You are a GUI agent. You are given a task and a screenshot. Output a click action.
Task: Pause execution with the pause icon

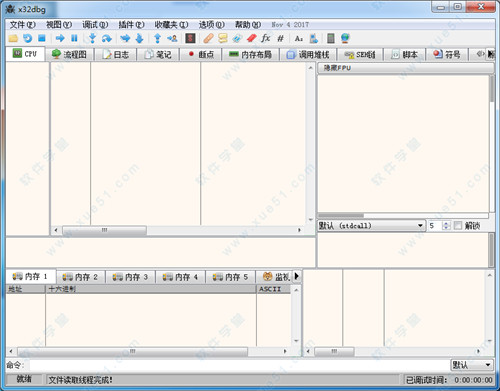point(74,38)
